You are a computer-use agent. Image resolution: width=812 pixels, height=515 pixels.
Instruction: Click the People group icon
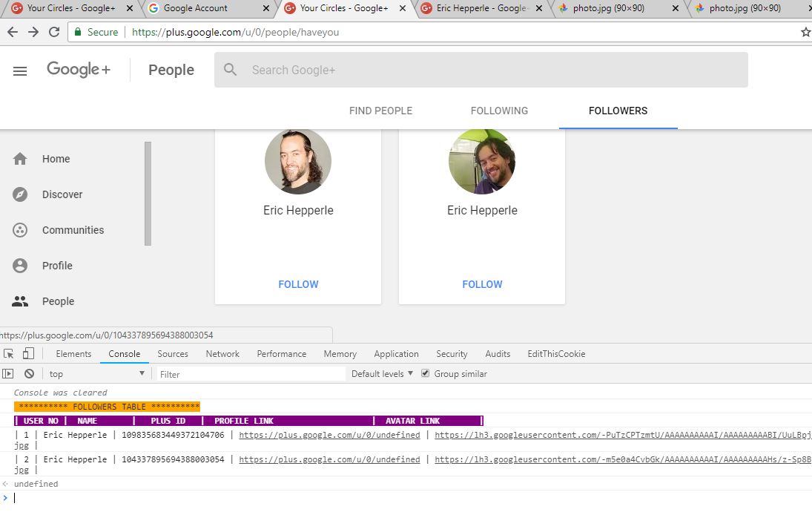pos(20,301)
